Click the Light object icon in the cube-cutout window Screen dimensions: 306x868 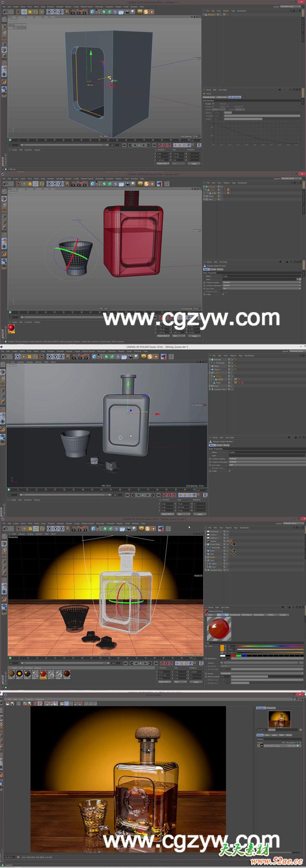pos(132,12)
